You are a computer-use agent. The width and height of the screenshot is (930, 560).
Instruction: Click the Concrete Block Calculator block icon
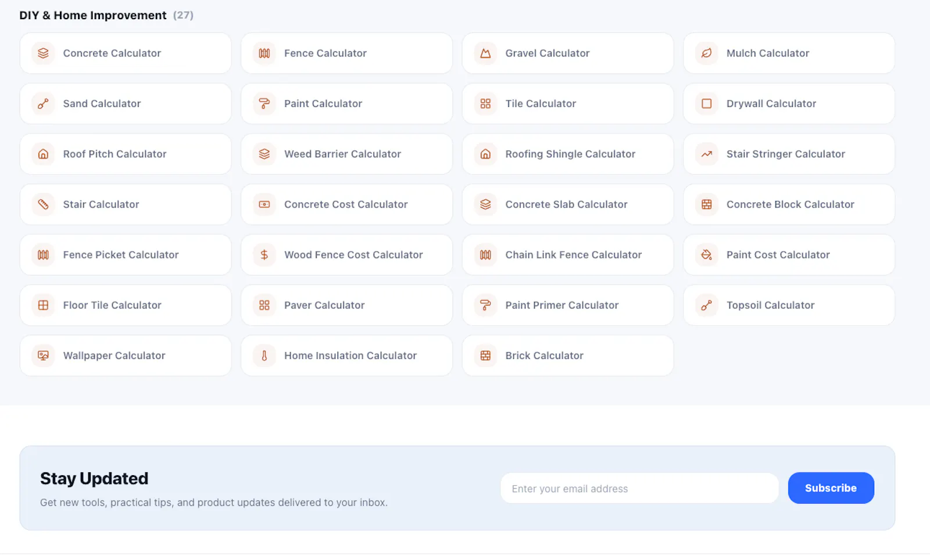point(707,204)
